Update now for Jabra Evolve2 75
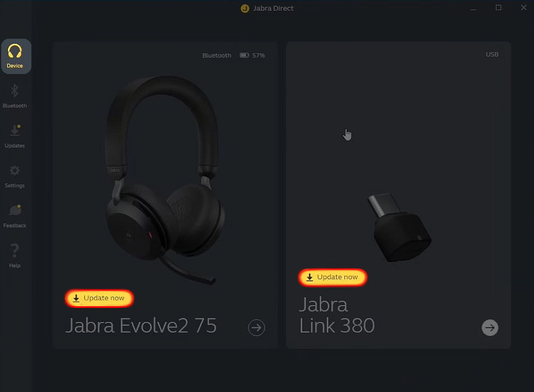The width and height of the screenshot is (534, 392). (99, 298)
